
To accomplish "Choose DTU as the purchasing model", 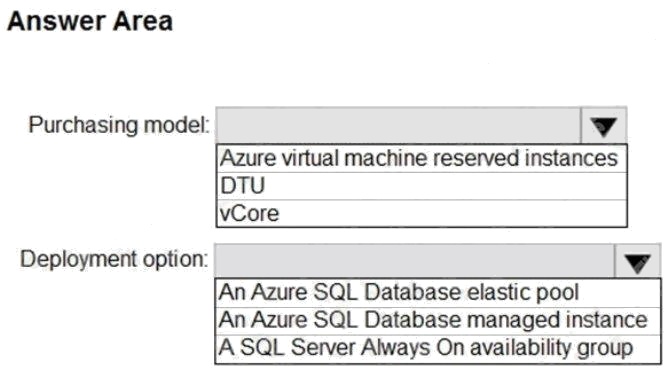I will point(422,186).
